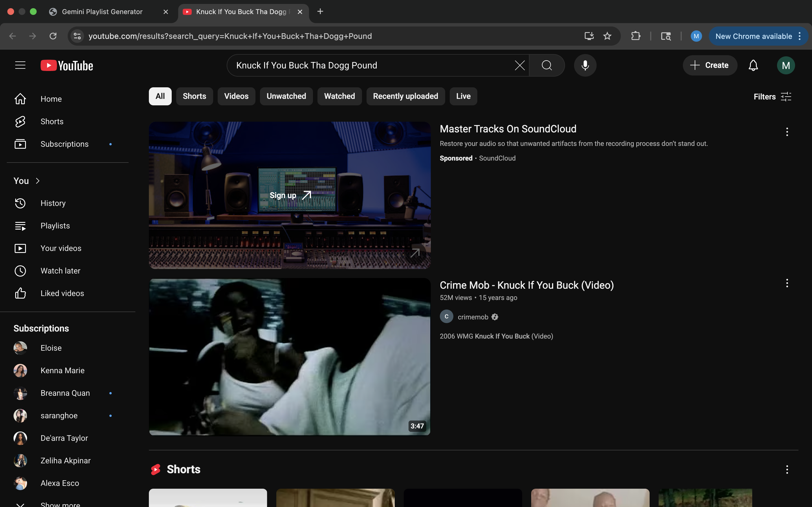Select the Shorts filter tab
Viewport: 812px width, 507px height.
(194, 96)
